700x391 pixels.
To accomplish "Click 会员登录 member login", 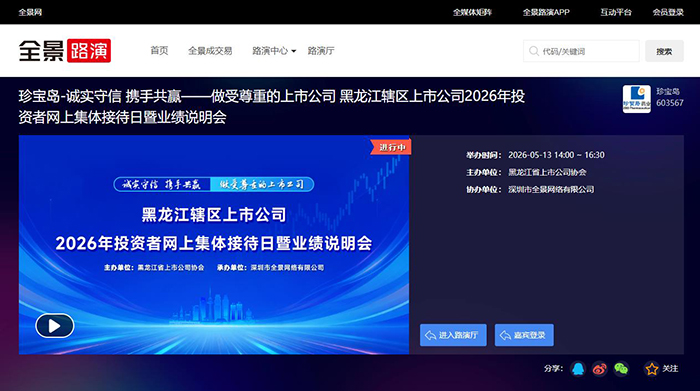I will [x=668, y=12].
